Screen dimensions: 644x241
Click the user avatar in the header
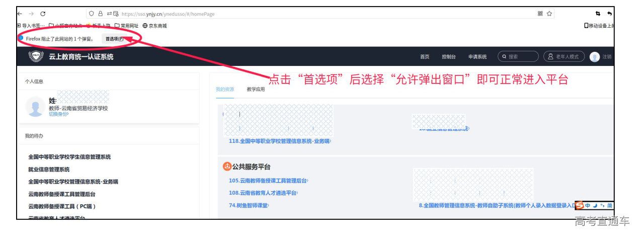point(595,57)
